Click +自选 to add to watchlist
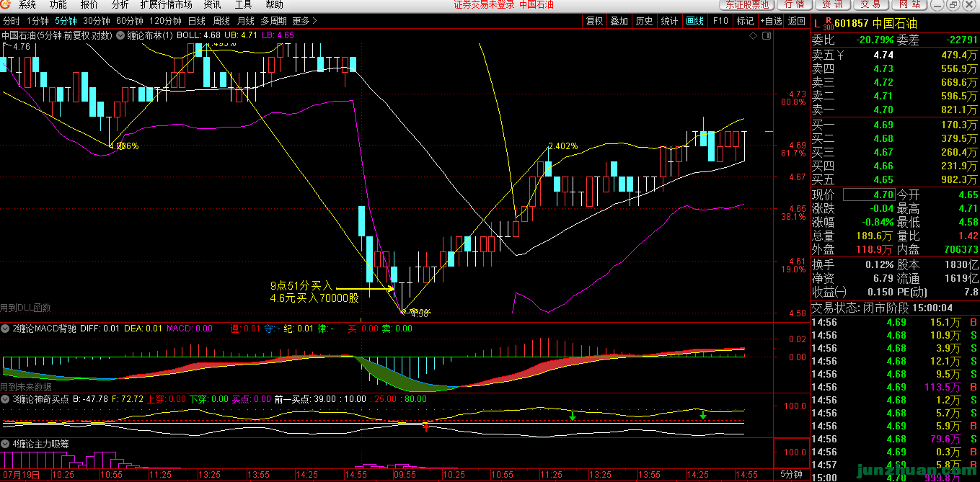Image resolution: width=980 pixels, height=482 pixels. [770, 21]
